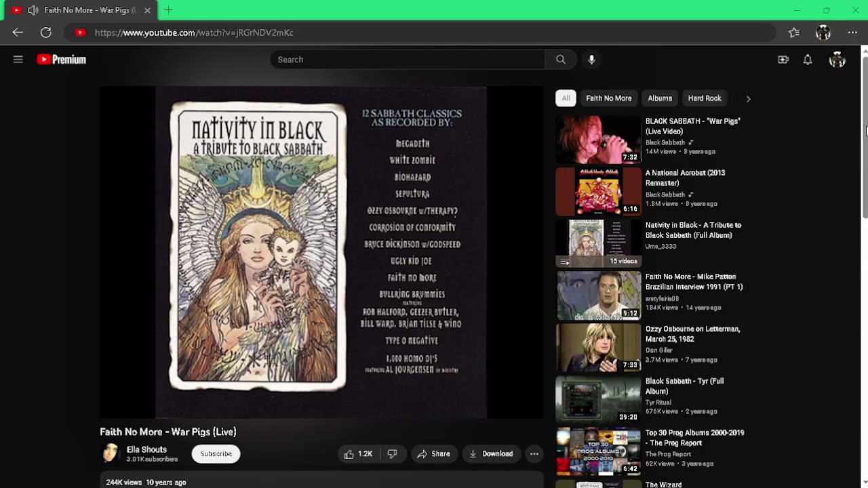
Task: Mute the tab via speaker icon
Action: [x=33, y=10]
